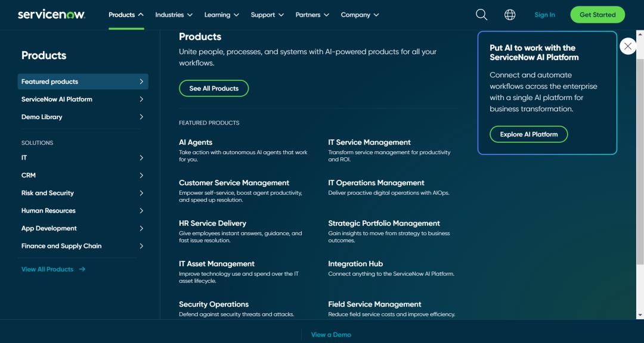644x343 pixels.
Task: Click the ServiceNow logo
Action: 51,15
